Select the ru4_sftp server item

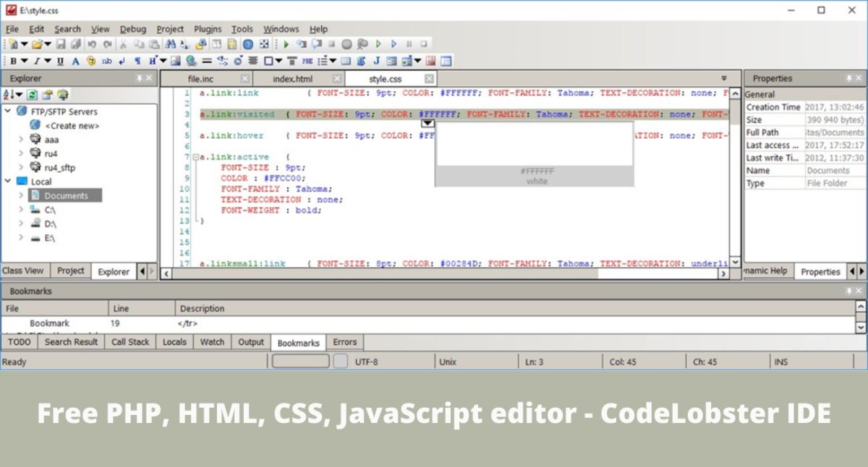[x=59, y=168]
